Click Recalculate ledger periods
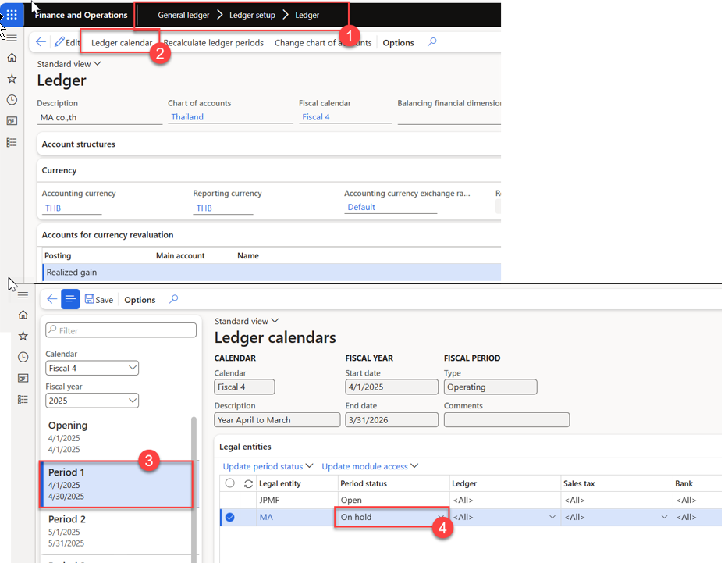Image resolution: width=728 pixels, height=563 pixels. [x=214, y=43]
